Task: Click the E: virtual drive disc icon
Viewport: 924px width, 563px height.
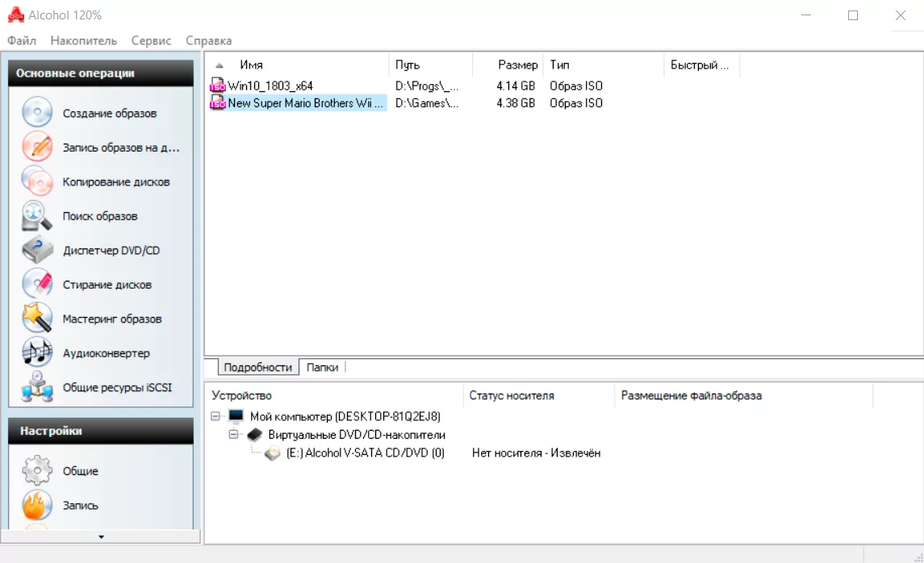Action: click(272, 452)
